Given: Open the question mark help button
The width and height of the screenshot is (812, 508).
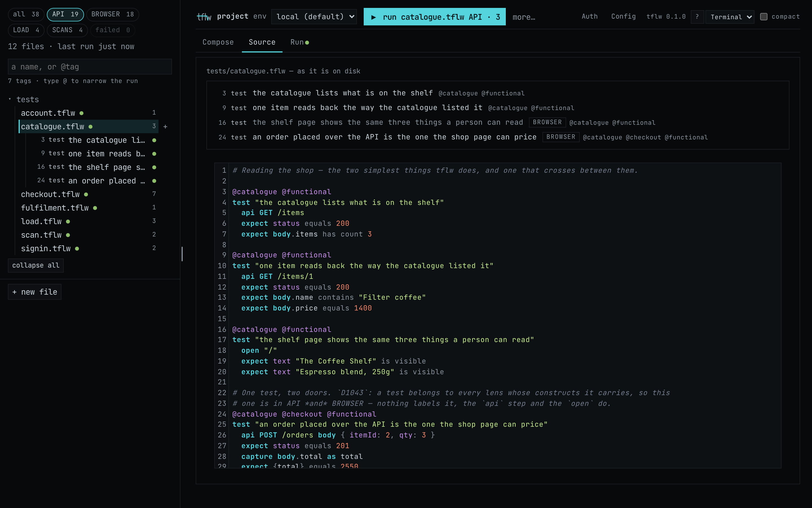Looking at the screenshot, I should tap(697, 17).
